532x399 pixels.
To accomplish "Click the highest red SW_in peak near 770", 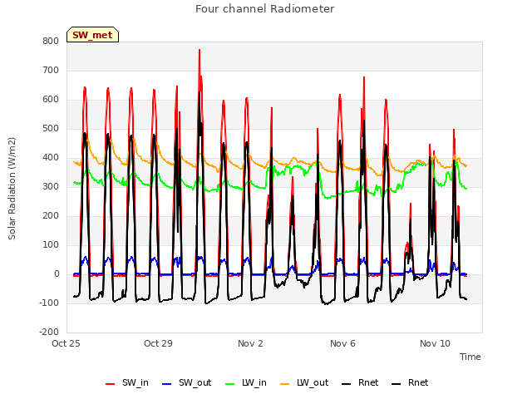I will point(199,50).
